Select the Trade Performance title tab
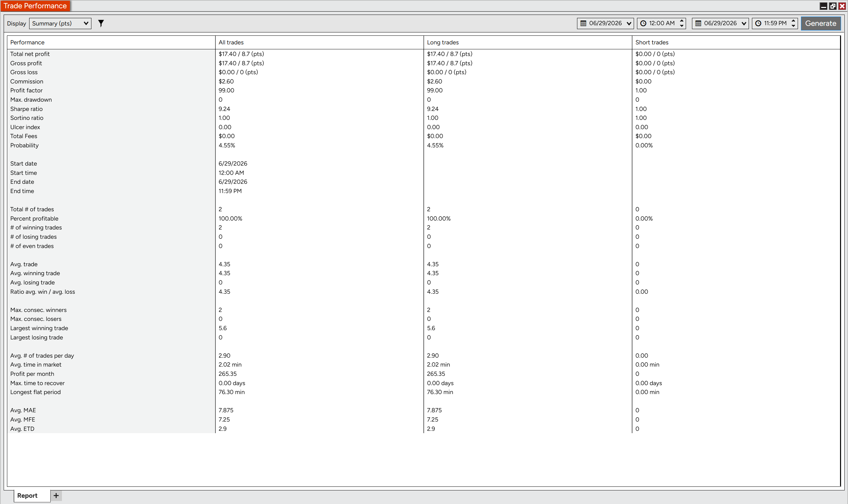 [35, 6]
